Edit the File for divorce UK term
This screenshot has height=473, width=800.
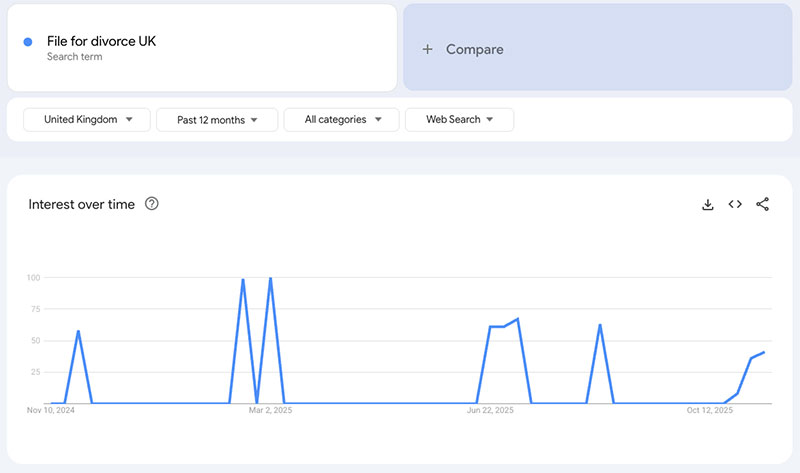[x=101, y=42]
